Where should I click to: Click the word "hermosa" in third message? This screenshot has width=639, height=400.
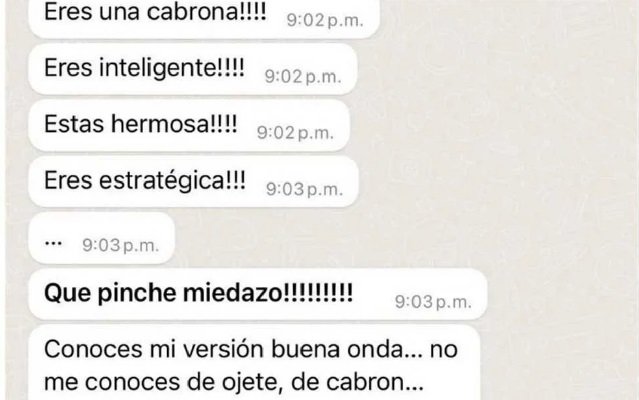(160, 123)
